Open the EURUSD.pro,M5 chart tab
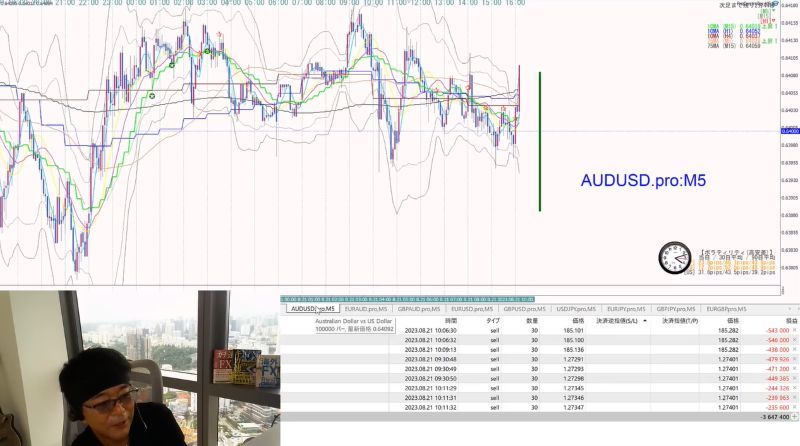This screenshot has height=446, width=800. [472, 309]
